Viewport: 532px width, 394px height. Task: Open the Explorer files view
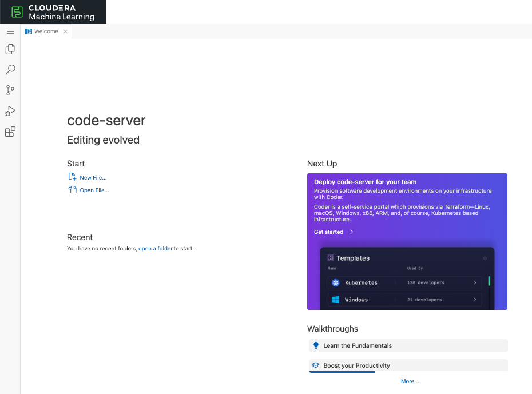[10, 49]
